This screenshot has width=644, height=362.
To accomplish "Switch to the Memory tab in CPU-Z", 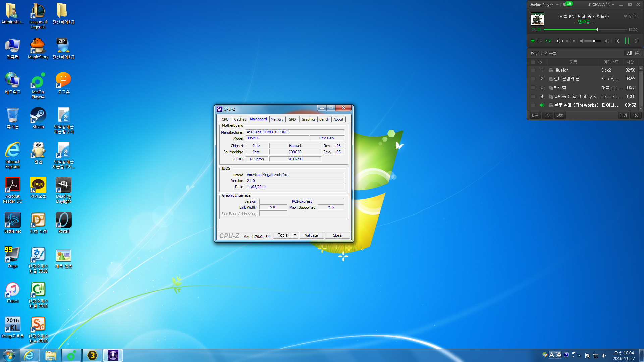I will tap(277, 119).
